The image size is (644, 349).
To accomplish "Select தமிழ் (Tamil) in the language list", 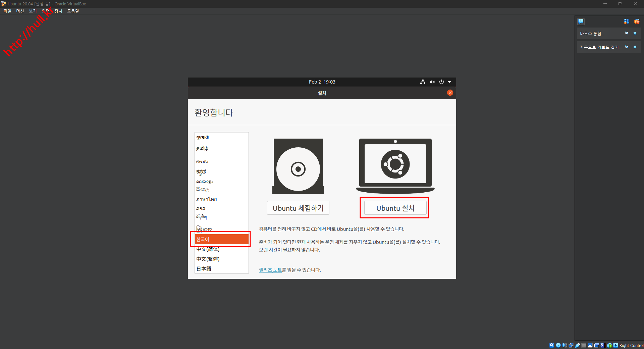I will pyautogui.click(x=222, y=148).
